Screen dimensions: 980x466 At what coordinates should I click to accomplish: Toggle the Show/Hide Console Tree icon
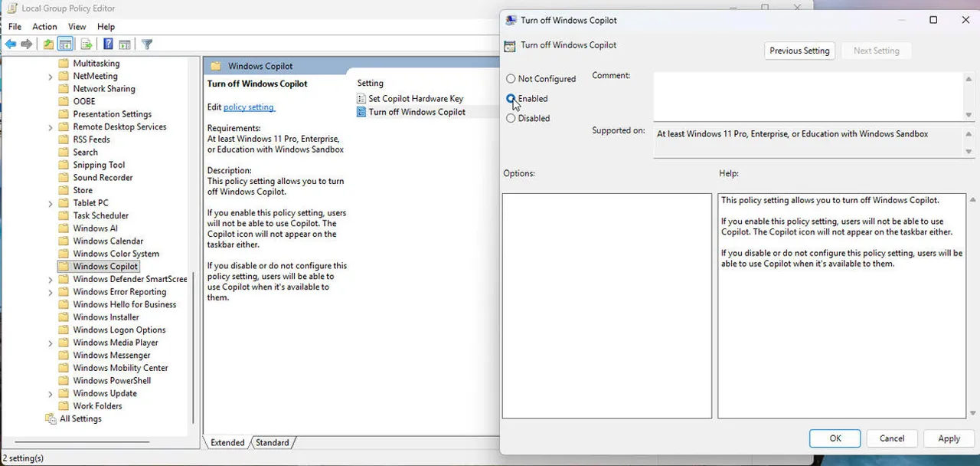[x=65, y=44]
